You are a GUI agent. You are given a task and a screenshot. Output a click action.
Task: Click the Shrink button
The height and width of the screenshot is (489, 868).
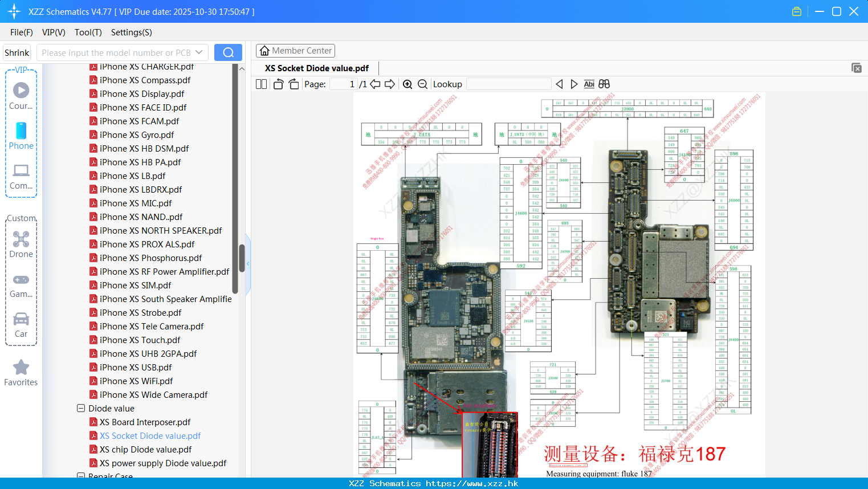pos(17,52)
